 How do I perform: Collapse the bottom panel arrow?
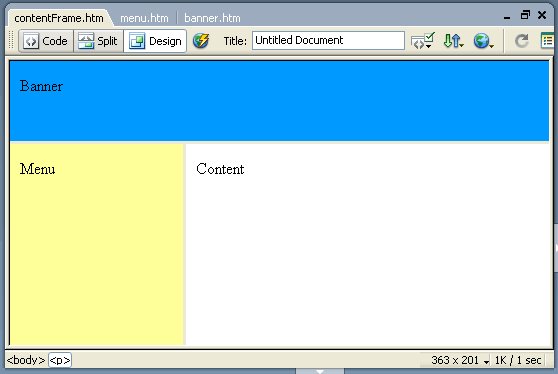320,371
